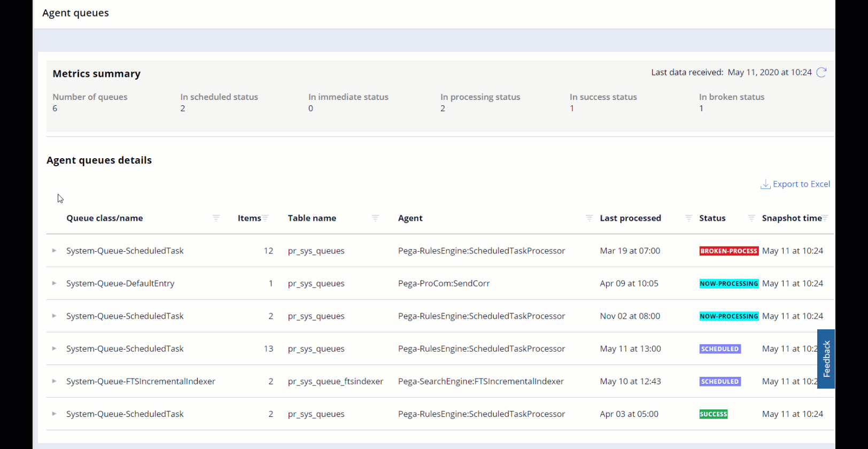Screen dimensions: 868x449
Task: Open filter for Table name column
Action: pyautogui.click(x=375, y=218)
